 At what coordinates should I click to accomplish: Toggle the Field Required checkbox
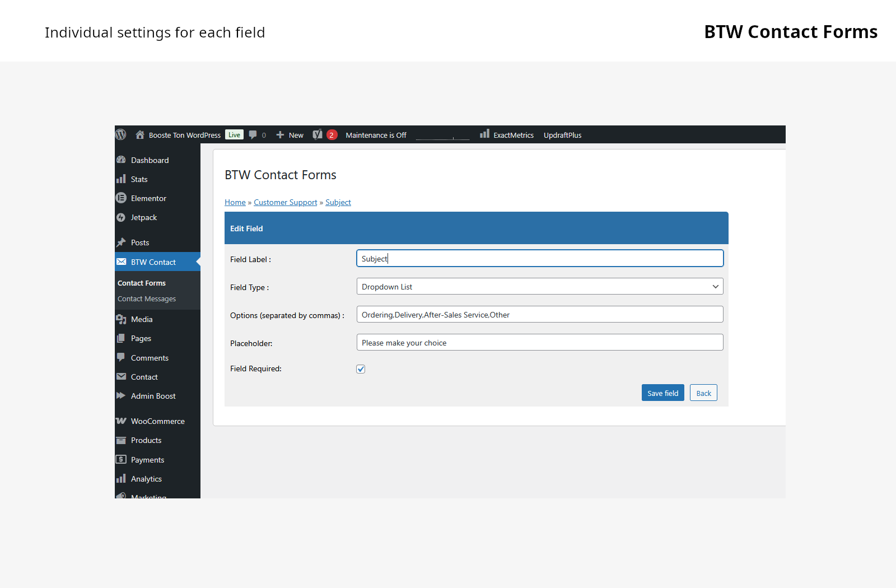click(361, 369)
